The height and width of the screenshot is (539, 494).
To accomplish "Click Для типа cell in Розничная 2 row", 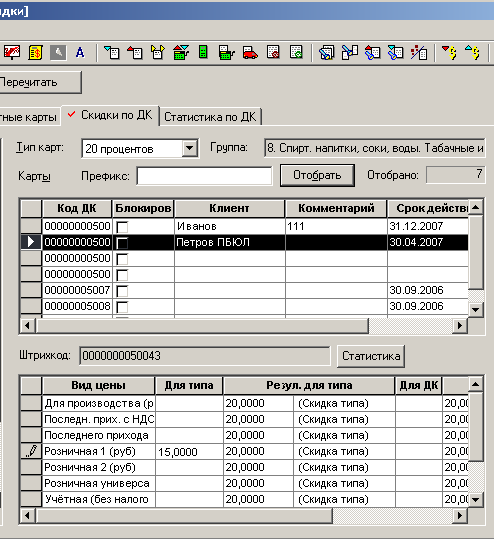I will coord(189,468).
